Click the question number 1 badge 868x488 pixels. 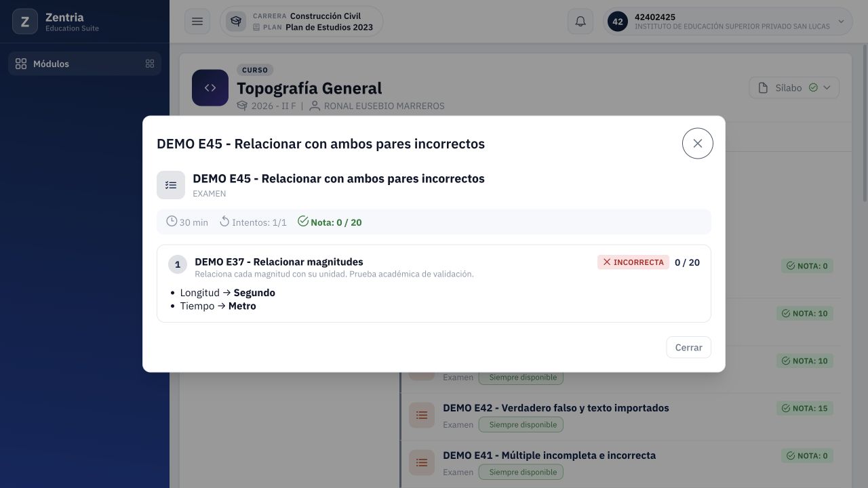click(x=178, y=264)
